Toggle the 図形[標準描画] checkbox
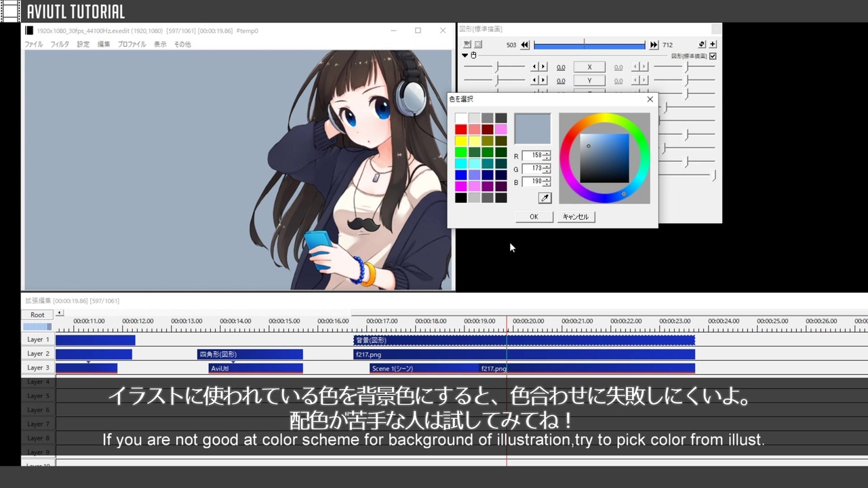This screenshot has width=868, height=488. click(713, 56)
